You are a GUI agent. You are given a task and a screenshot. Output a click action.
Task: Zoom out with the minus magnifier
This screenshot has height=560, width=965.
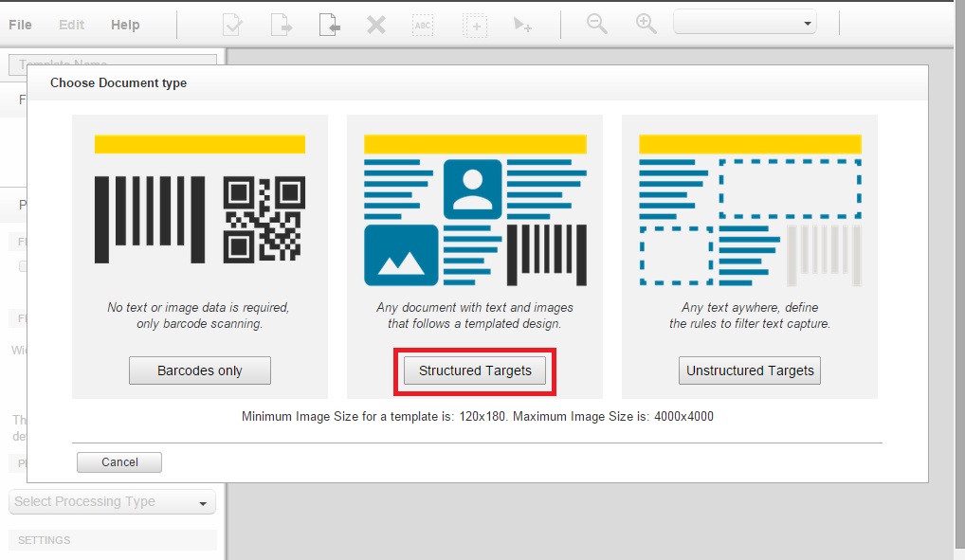click(597, 25)
